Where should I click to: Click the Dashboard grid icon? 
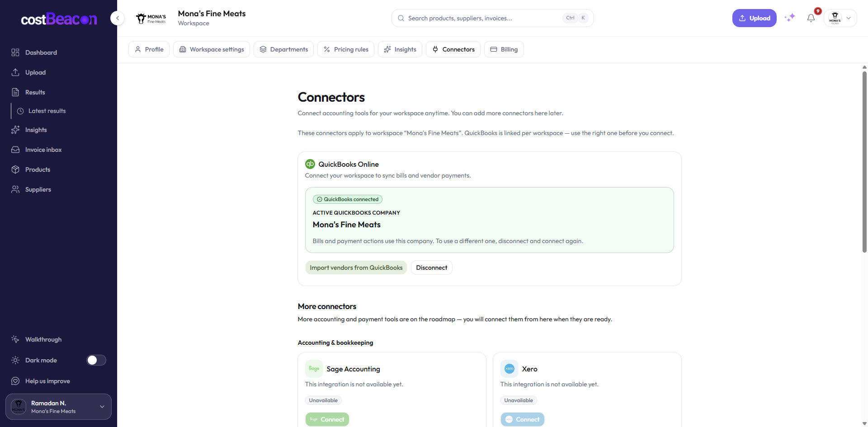pos(15,52)
